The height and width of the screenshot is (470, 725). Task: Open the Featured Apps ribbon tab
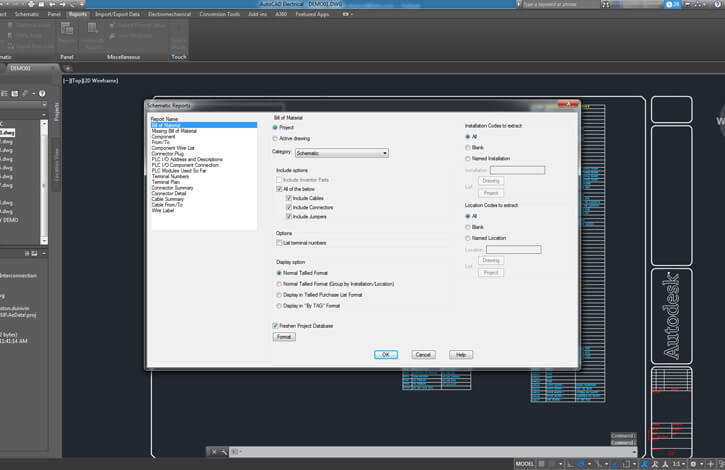click(x=312, y=14)
